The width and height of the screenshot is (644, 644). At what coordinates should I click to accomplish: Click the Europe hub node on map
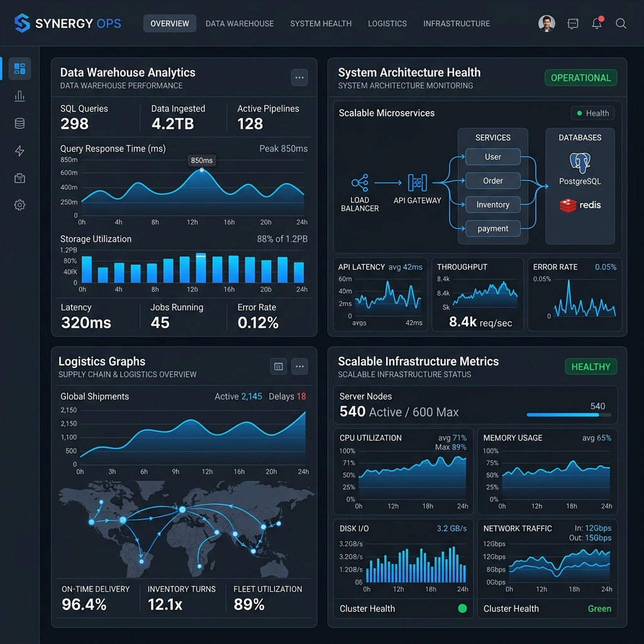[182, 509]
